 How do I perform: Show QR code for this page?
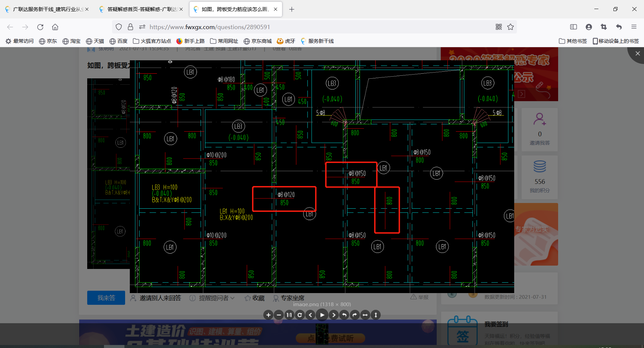click(499, 27)
